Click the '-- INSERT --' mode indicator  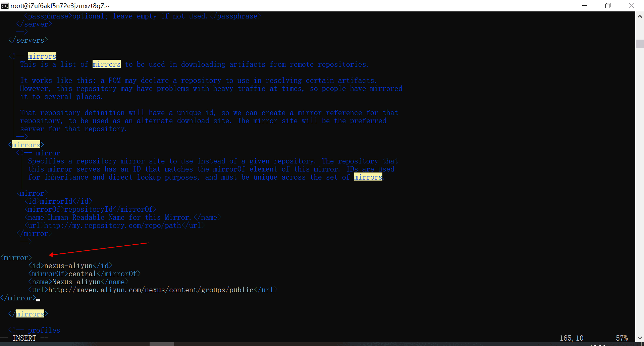(24, 338)
